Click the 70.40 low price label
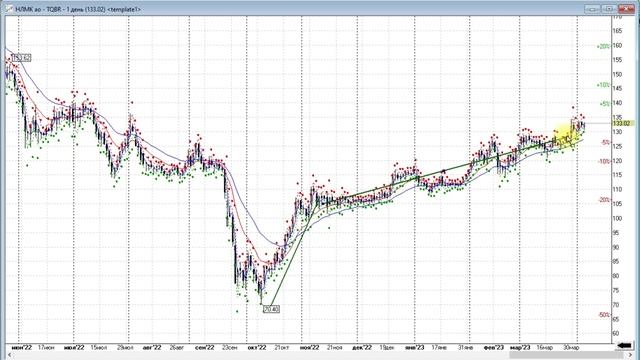640x360 pixels. [x=271, y=309]
